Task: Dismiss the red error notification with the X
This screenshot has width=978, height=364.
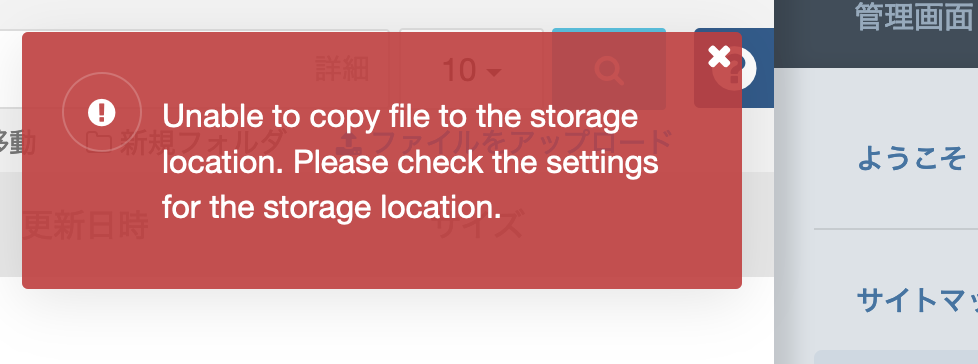Action: [x=719, y=57]
